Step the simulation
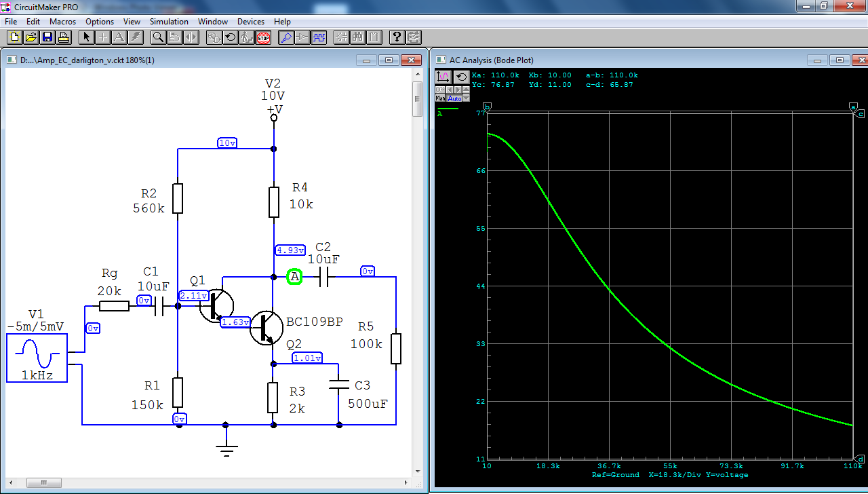Screen dimensions: 868x494 [x=246, y=37]
